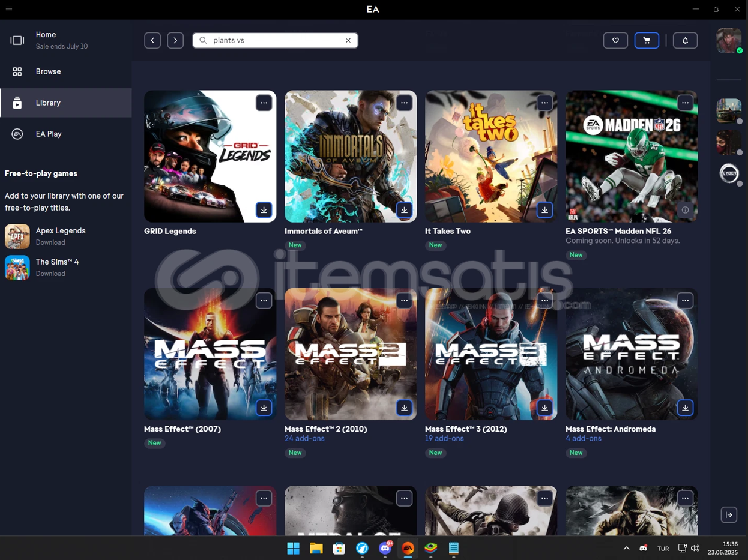Download Mass Effect 3 (2012)

click(x=545, y=408)
